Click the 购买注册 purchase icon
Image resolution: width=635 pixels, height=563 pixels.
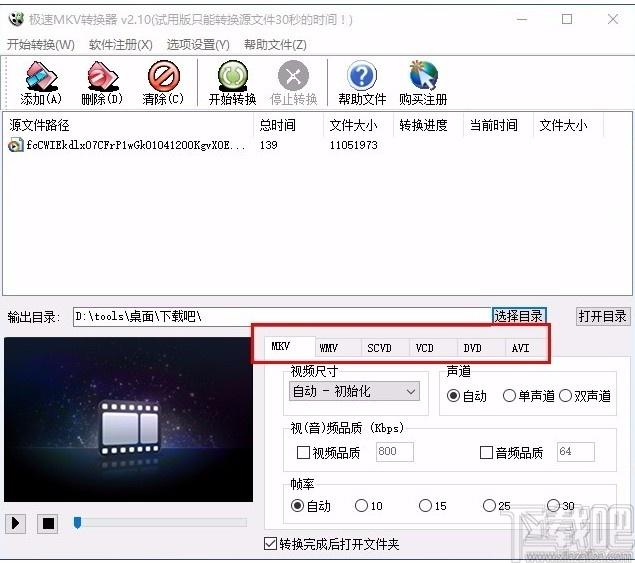point(423,76)
